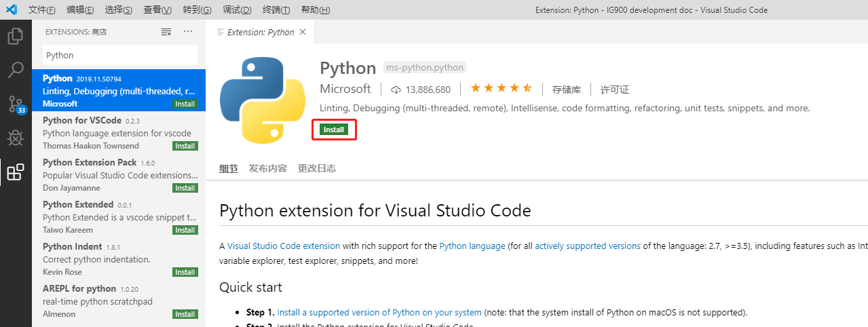Click the Python extension title heading
Viewport: 868px width, 327px height.
pos(375,210)
